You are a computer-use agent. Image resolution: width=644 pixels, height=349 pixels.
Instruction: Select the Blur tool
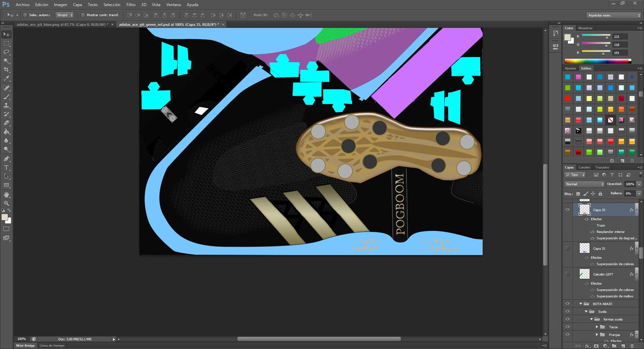(x=6, y=141)
